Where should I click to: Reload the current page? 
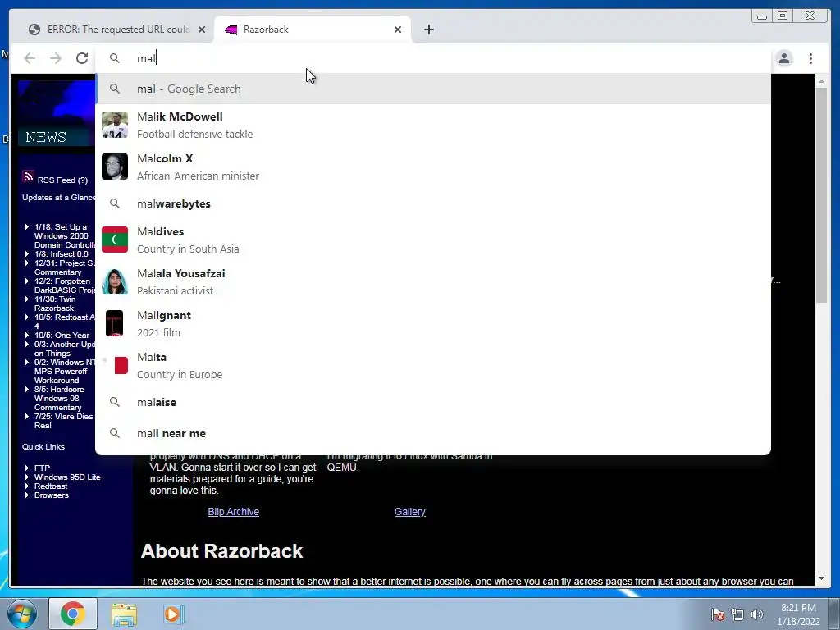tap(82, 58)
